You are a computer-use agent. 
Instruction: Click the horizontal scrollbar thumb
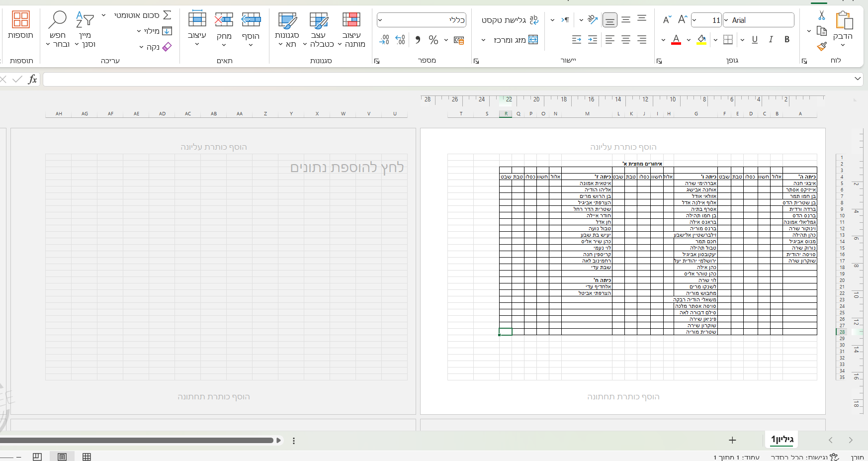pos(137,440)
